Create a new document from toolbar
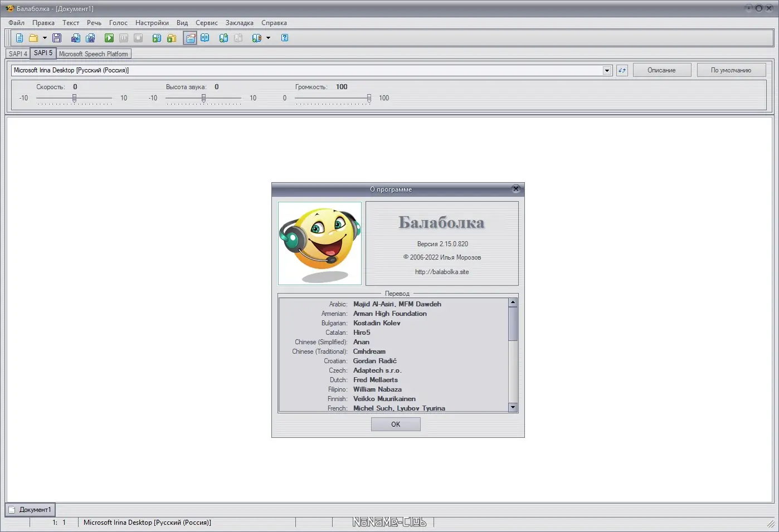The height and width of the screenshot is (532, 779). (20, 38)
